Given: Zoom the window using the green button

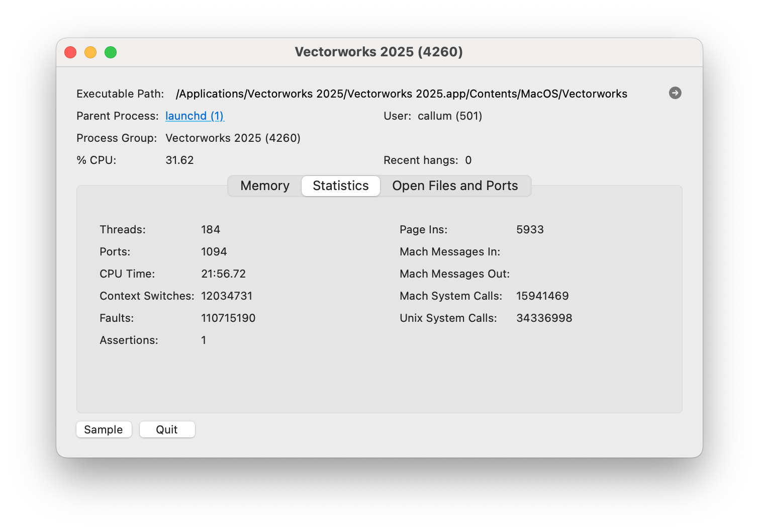Looking at the screenshot, I should pos(111,52).
